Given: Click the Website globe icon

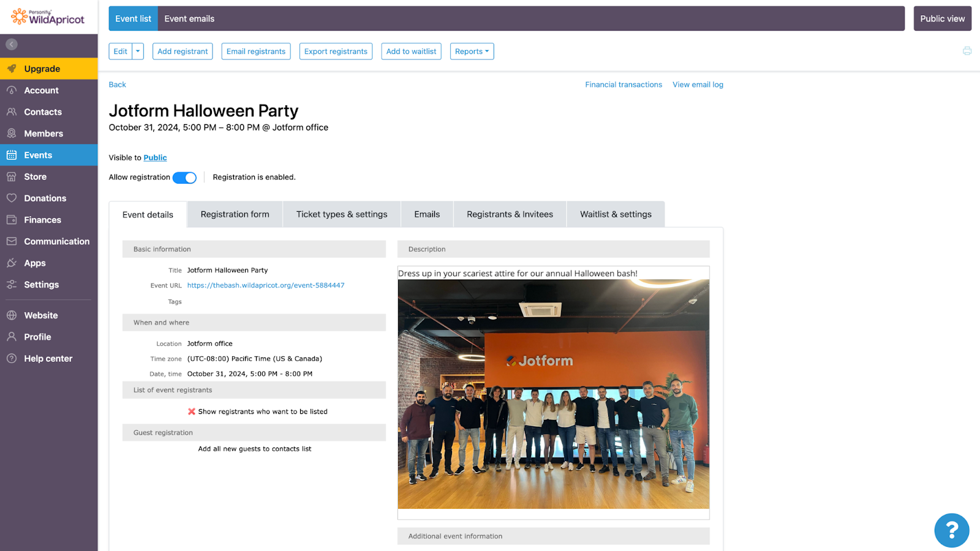Looking at the screenshot, I should pos(12,315).
